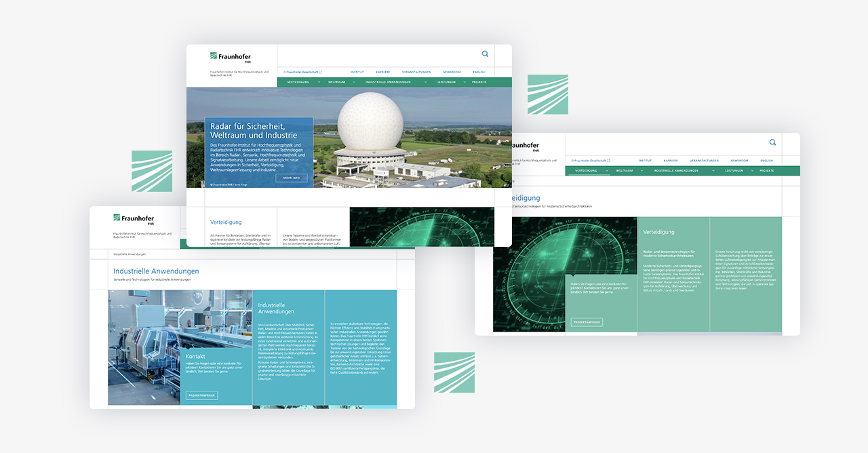
Task: Click white 'Industrielle Anwendungen' heading in the teal panel
Action: tap(276, 309)
